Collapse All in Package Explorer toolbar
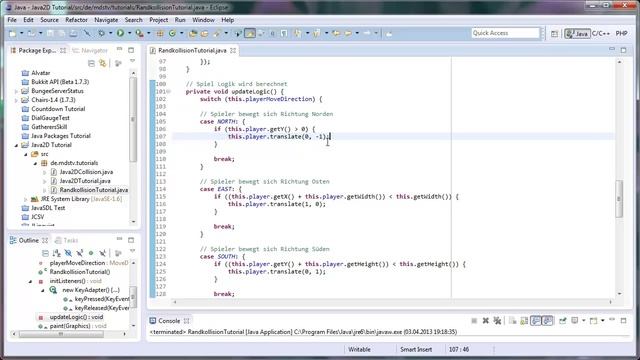This screenshot has width=640, height=360. (91, 63)
